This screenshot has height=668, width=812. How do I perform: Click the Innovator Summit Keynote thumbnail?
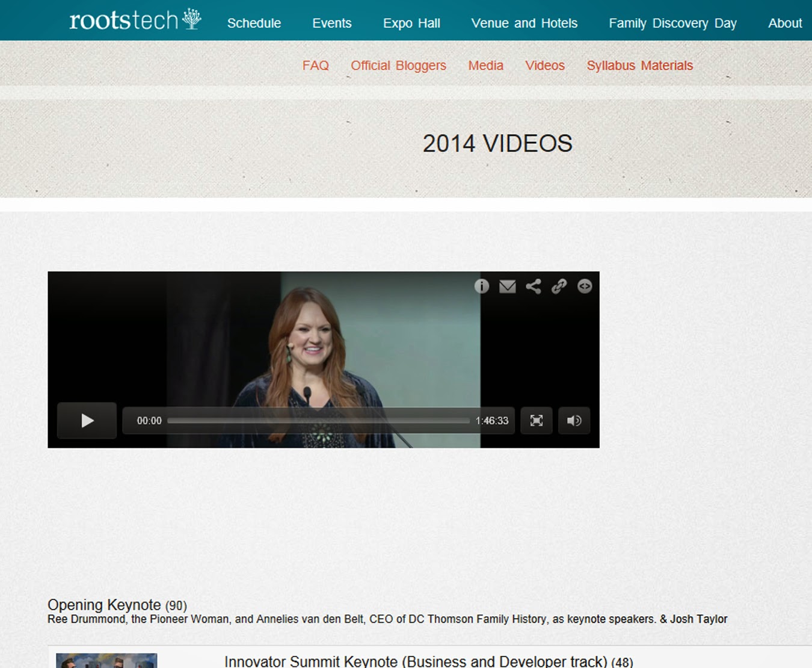click(x=106, y=661)
